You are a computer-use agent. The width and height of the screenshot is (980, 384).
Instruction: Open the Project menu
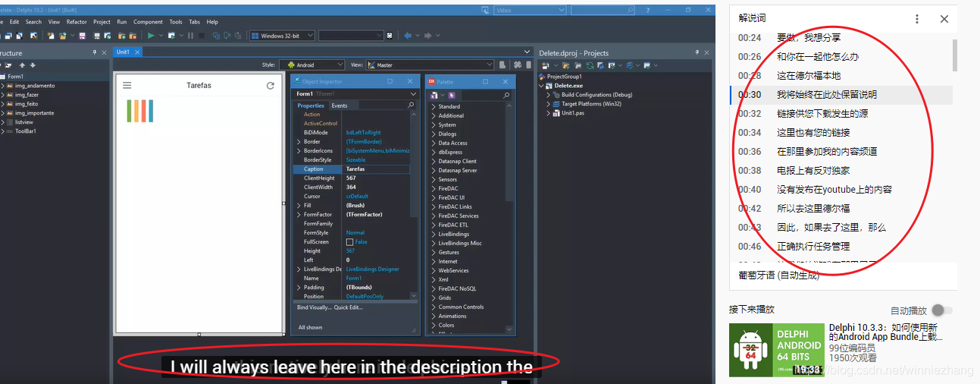click(x=102, y=22)
